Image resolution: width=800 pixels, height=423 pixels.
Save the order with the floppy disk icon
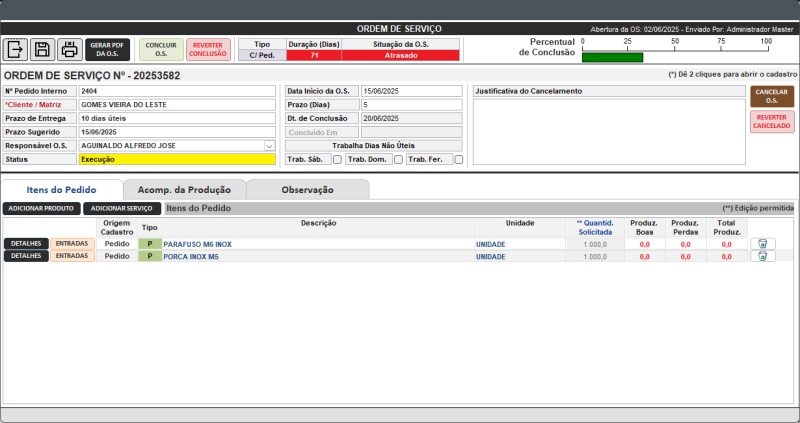pyautogui.click(x=42, y=49)
